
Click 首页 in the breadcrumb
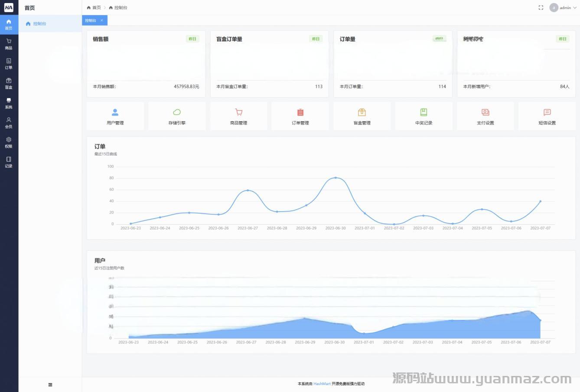click(x=94, y=8)
